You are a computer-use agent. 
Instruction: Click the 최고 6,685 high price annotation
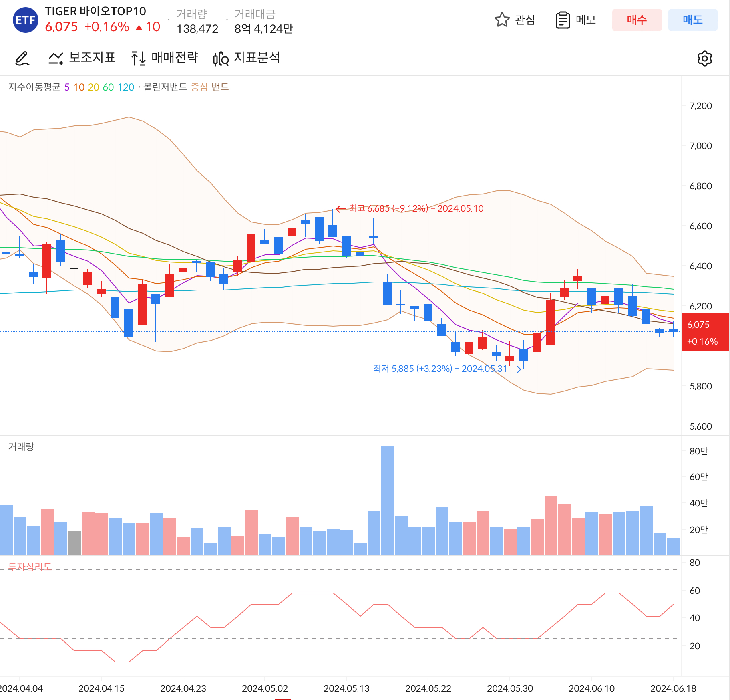pos(410,208)
